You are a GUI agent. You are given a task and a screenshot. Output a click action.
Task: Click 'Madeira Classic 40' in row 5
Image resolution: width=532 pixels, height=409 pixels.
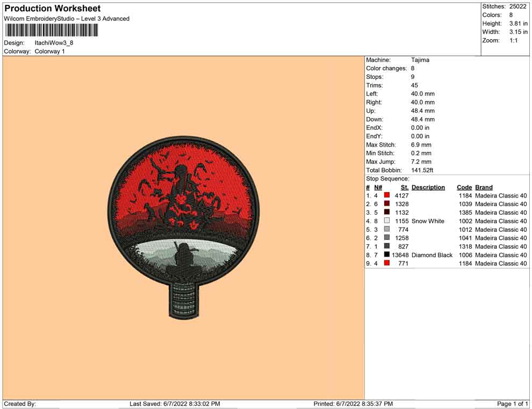pyautogui.click(x=501, y=229)
